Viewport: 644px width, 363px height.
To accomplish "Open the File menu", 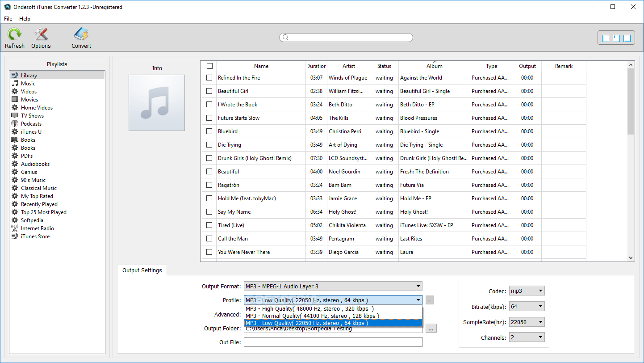I will pos(8,19).
